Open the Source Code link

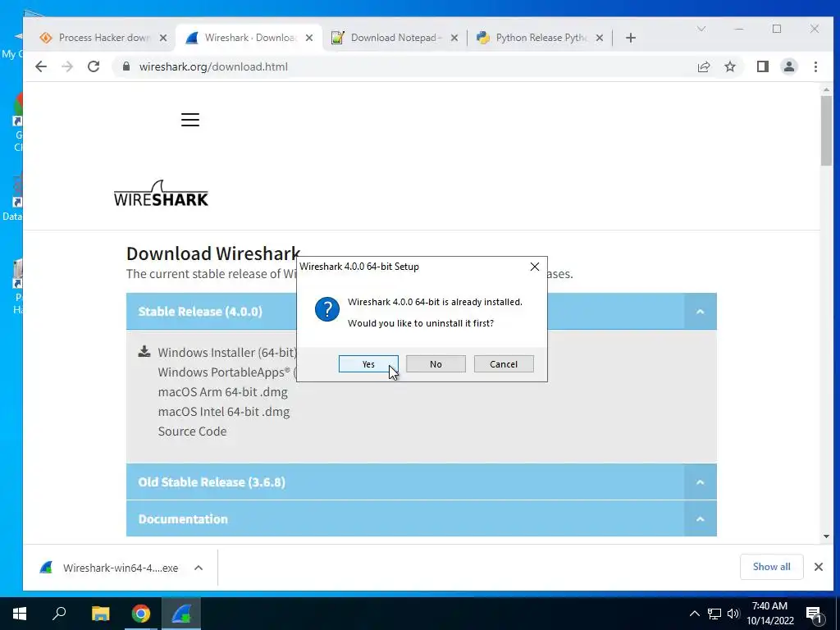(192, 431)
